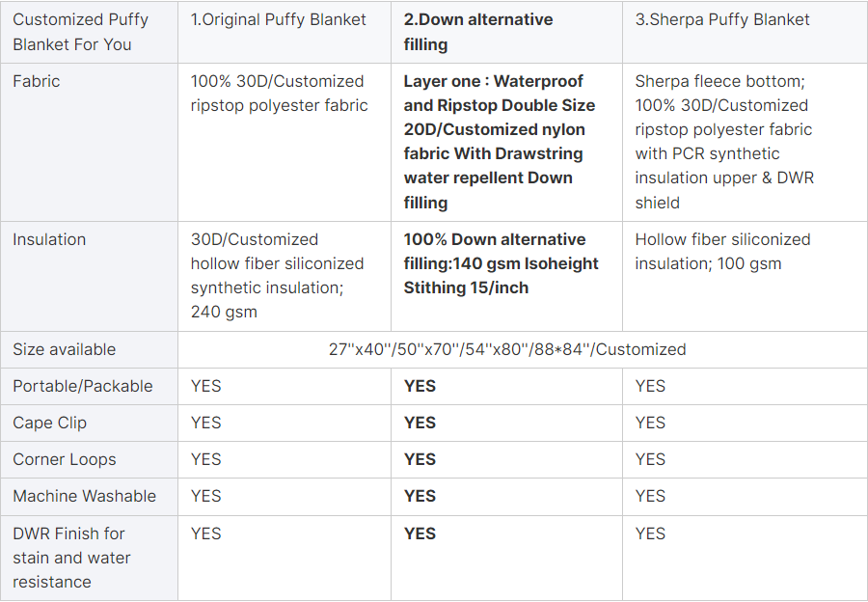Click the 'Size available' row label
868x602 pixels.
(65, 349)
